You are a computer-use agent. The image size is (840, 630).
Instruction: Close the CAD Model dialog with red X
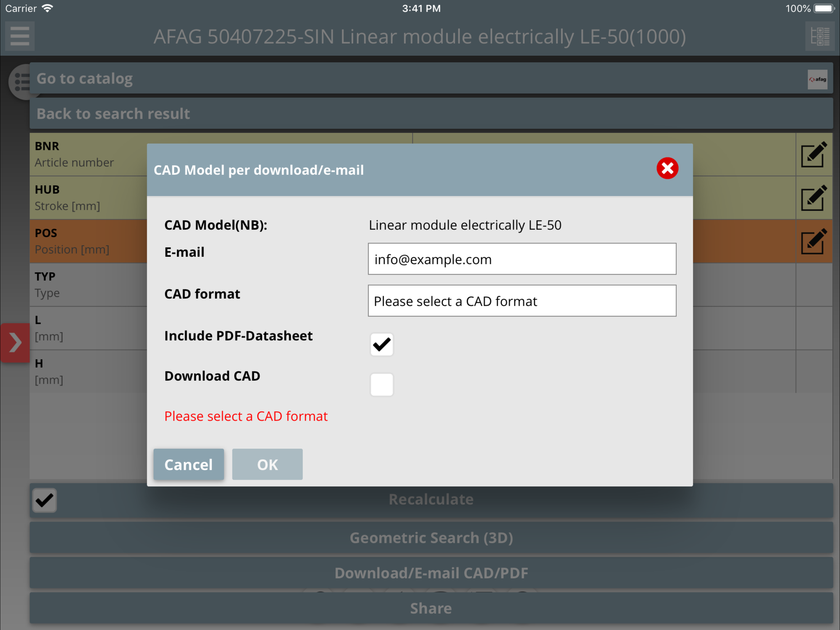667,168
